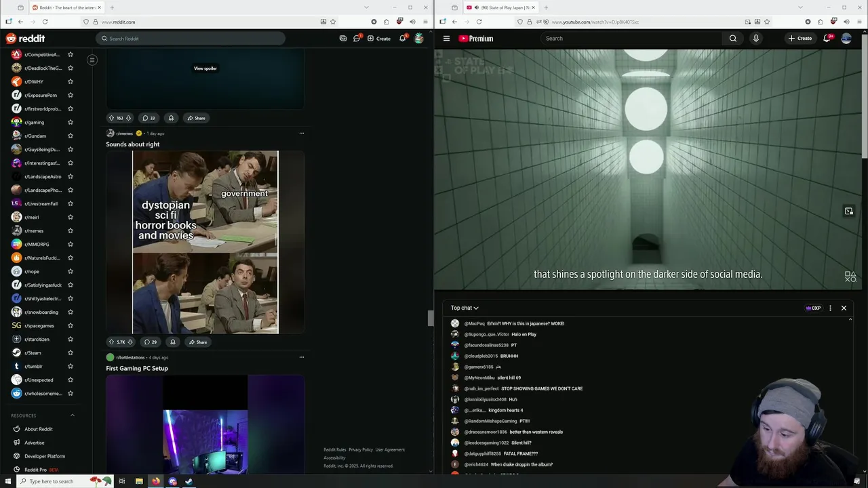Favorite r/Gundam with its star
The height and width of the screenshot is (488, 868).
coord(71,136)
